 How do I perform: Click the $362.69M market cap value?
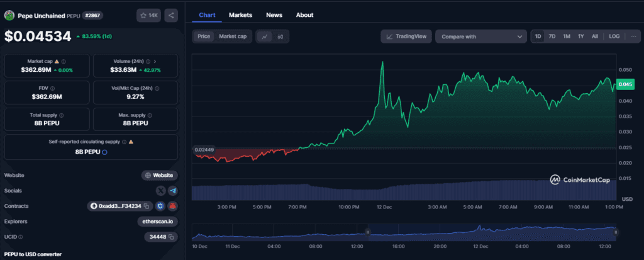[36, 70]
